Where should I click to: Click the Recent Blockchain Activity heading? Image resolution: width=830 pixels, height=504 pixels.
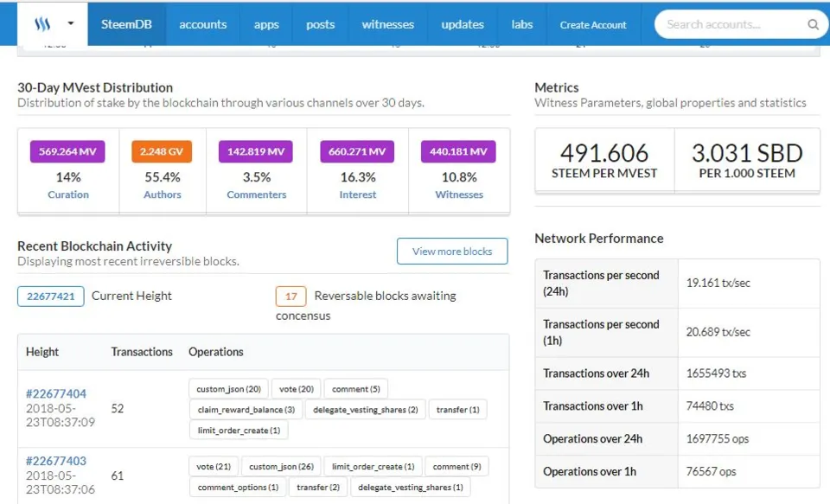pyautogui.click(x=95, y=246)
